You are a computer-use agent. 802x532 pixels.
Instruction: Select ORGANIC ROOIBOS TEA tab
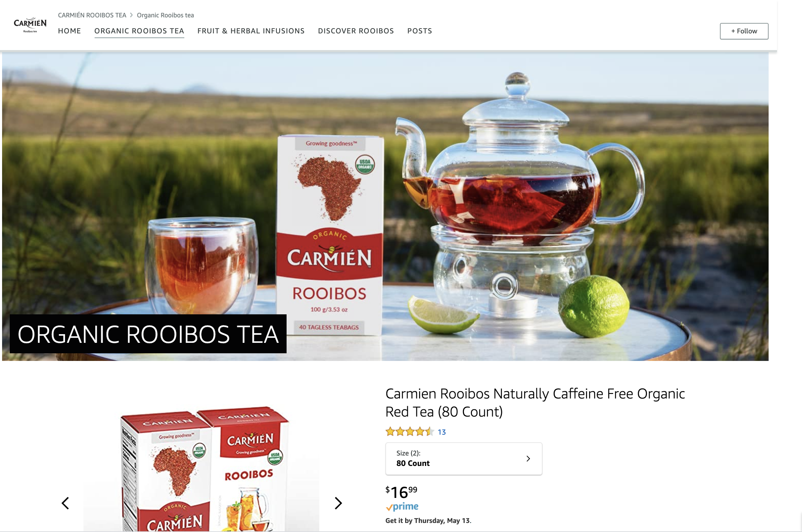(x=139, y=31)
